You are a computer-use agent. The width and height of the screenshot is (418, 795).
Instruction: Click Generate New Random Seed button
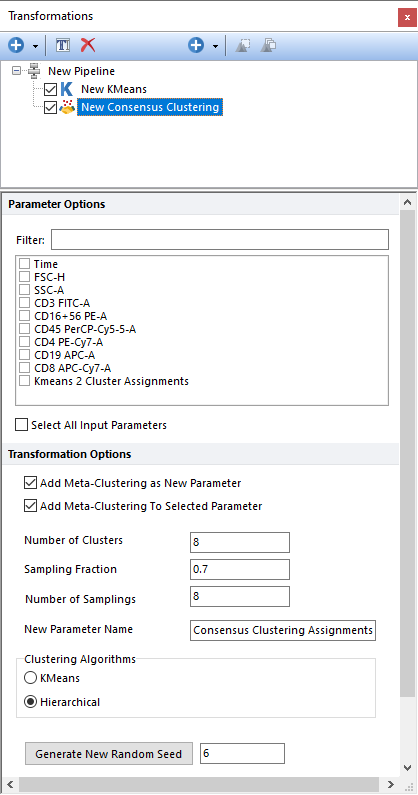tap(109, 754)
